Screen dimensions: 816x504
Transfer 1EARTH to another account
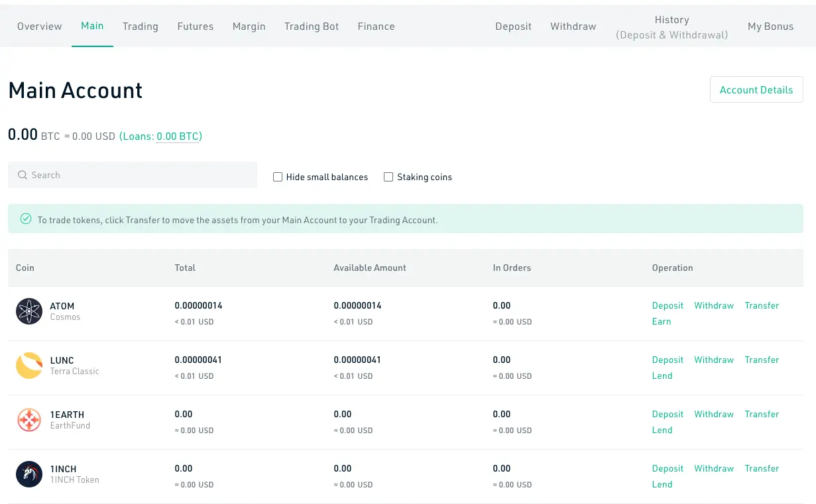point(762,414)
